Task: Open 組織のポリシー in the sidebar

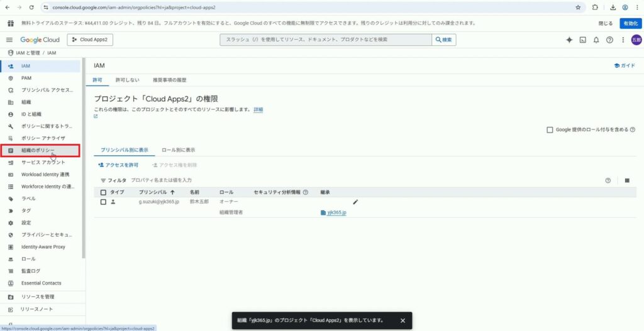Action: point(39,150)
